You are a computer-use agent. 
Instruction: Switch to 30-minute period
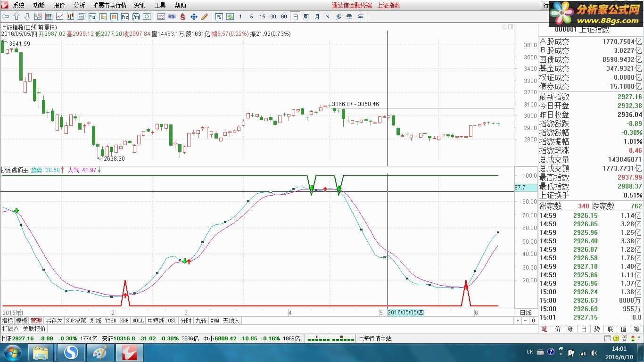[273, 16]
